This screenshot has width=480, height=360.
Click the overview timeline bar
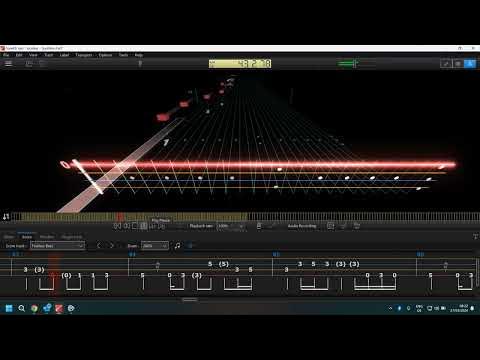tap(246, 217)
